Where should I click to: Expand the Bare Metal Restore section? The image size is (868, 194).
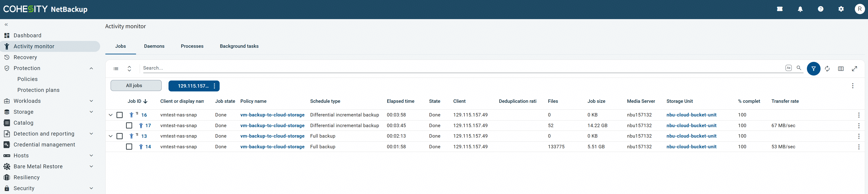click(x=91, y=166)
